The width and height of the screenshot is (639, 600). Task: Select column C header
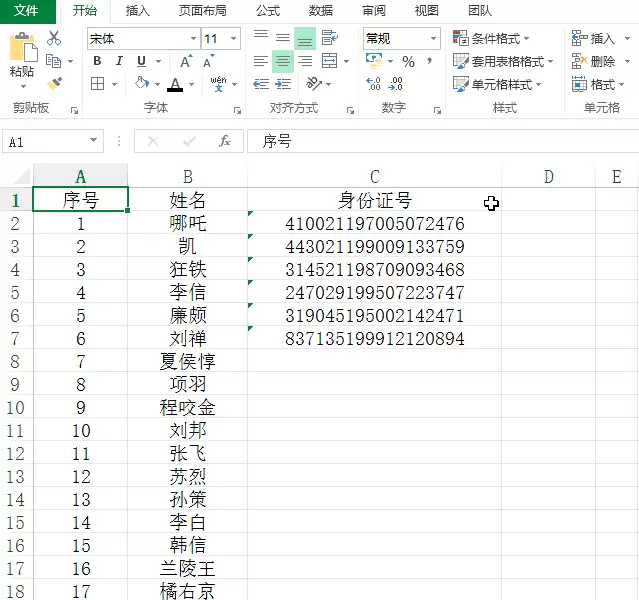[x=374, y=177]
